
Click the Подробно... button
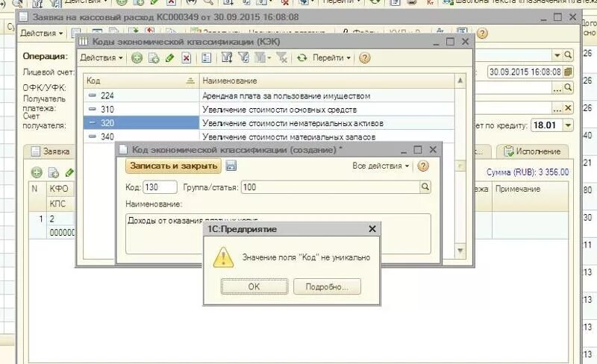tap(327, 286)
